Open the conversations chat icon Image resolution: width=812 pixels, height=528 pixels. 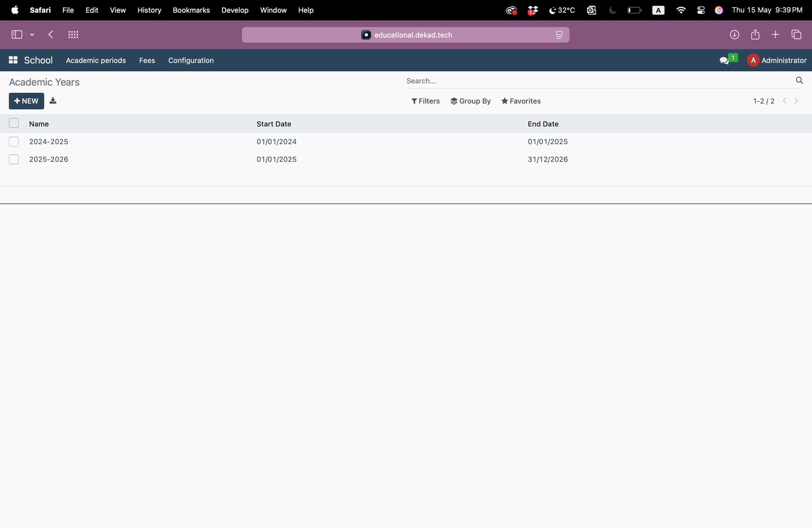tap(724, 60)
